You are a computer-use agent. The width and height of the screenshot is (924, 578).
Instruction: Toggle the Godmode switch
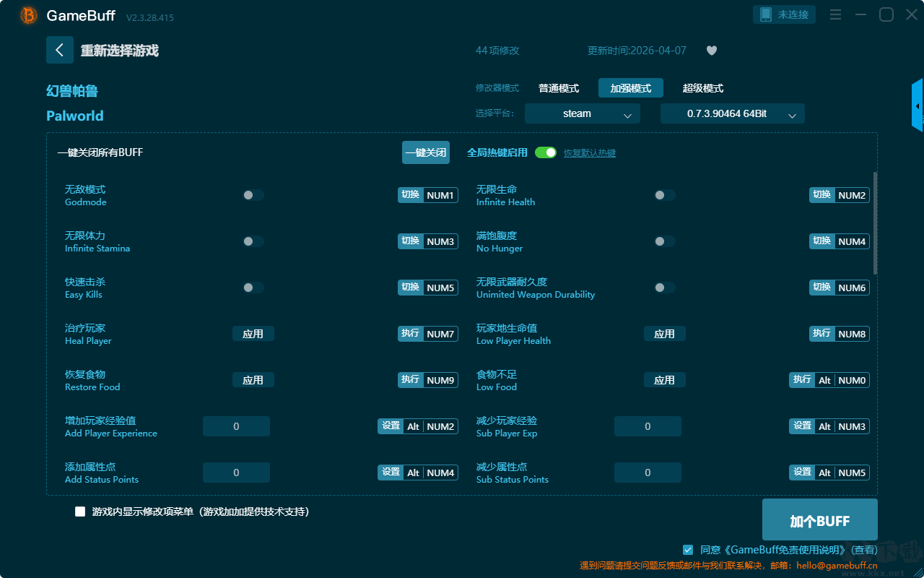253,195
